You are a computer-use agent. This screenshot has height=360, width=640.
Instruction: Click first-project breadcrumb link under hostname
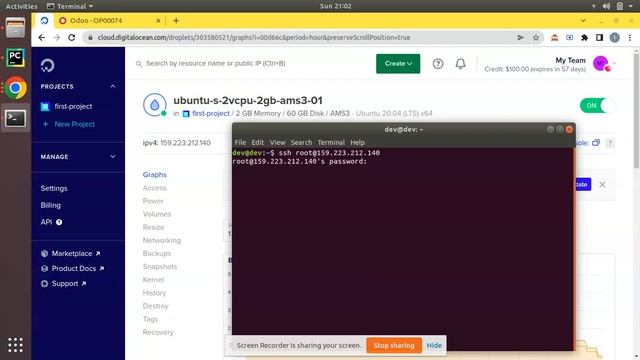pos(211,113)
